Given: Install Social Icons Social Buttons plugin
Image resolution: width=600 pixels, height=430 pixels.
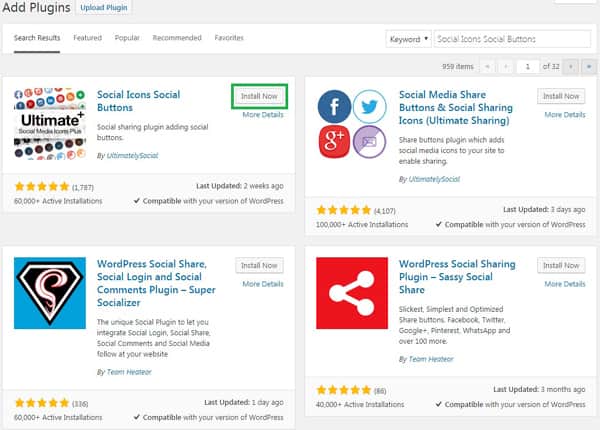Looking at the screenshot, I should pos(259,96).
